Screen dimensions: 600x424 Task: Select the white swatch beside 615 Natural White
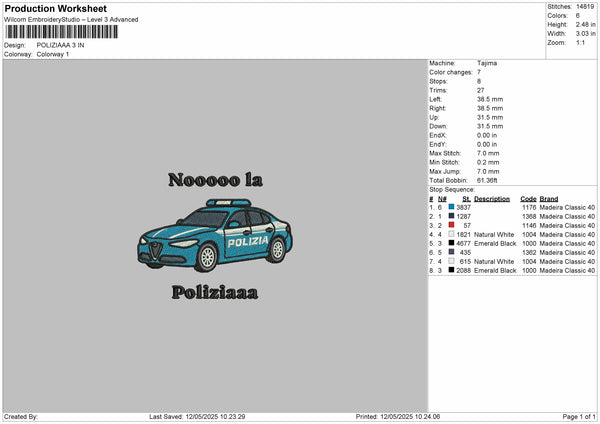(451, 261)
